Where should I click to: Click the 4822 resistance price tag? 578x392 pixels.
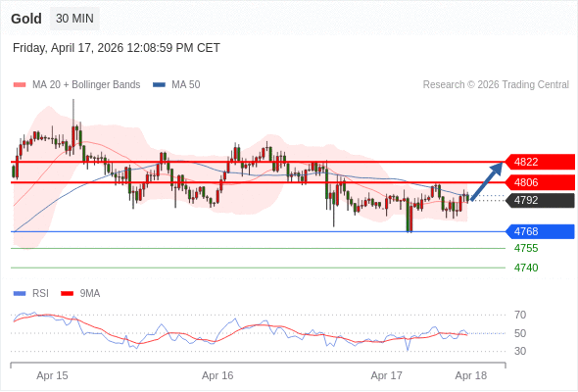(x=540, y=162)
